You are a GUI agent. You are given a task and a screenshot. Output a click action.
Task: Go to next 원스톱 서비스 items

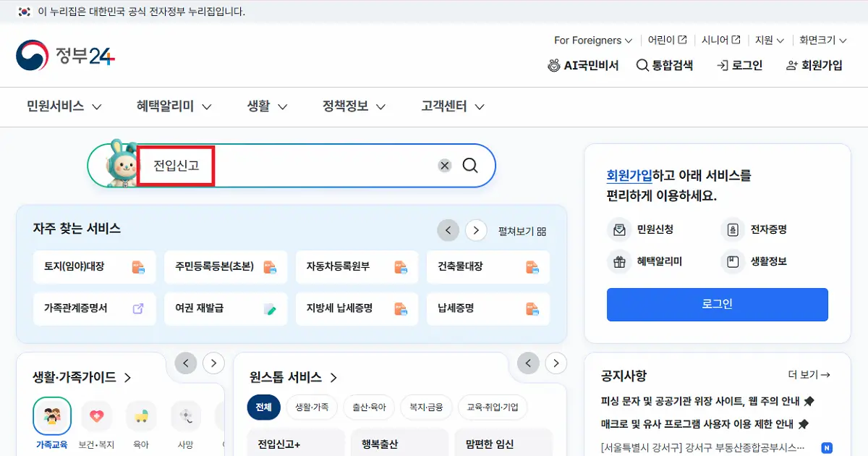pos(556,363)
